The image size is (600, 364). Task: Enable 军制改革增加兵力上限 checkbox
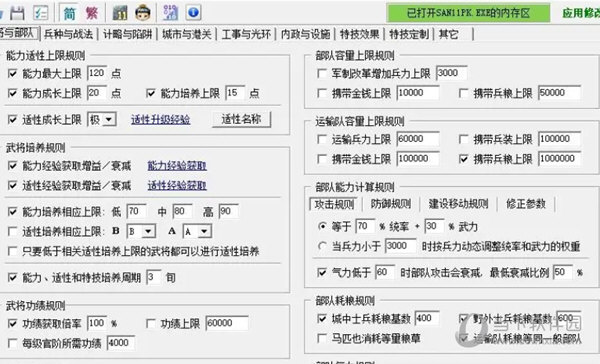pos(322,73)
